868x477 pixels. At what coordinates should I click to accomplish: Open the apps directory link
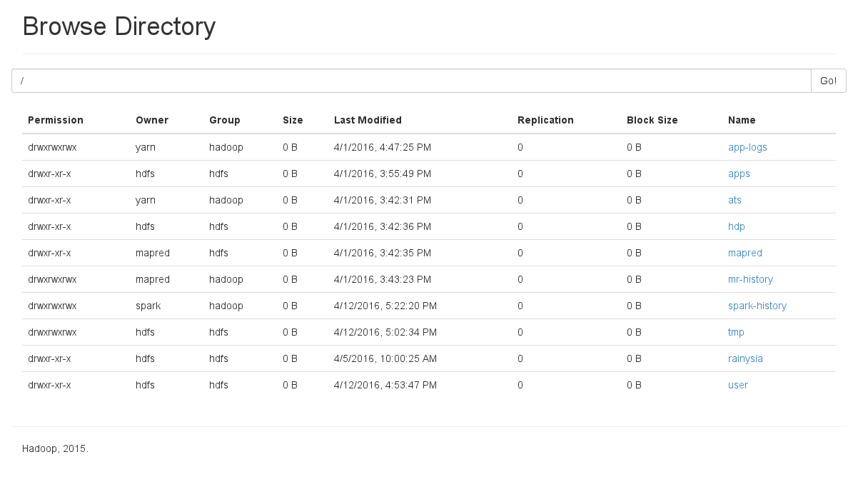(x=739, y=174)
